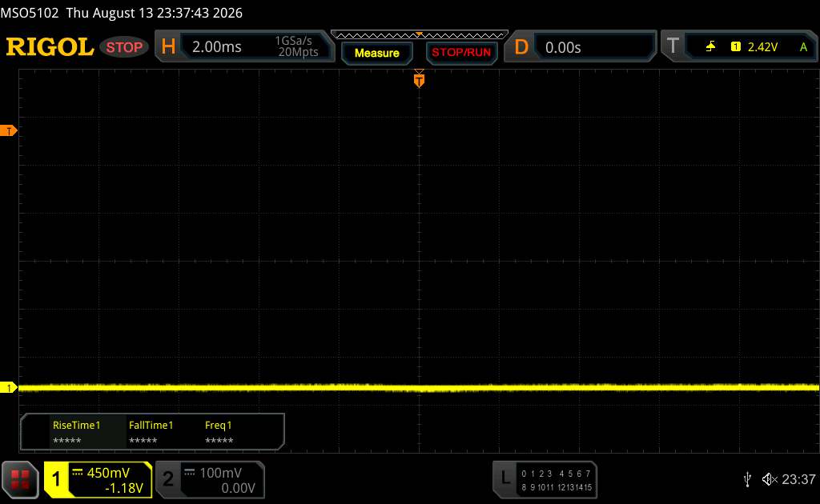Viewport: 820px width, 504px height.
Task: Open the red grid function menu icon
Action: click(20, 479)
